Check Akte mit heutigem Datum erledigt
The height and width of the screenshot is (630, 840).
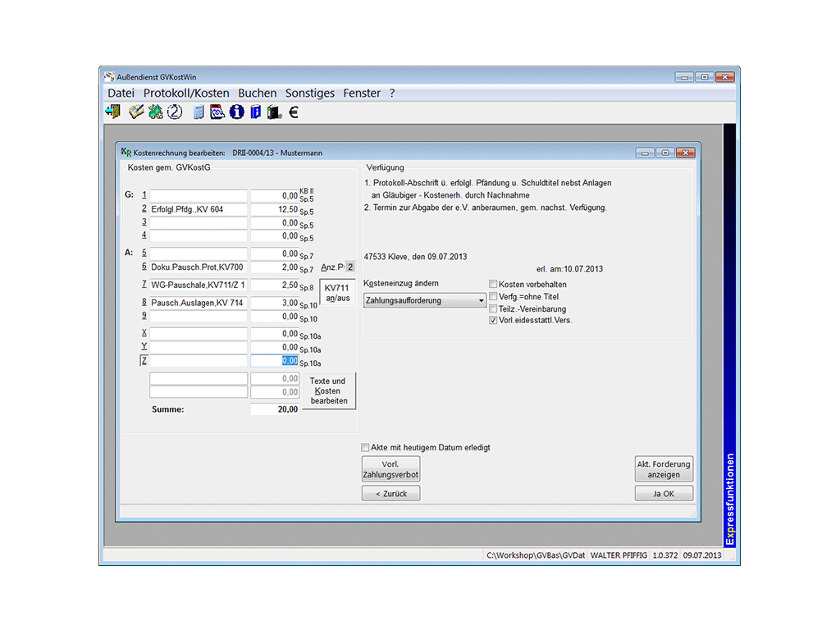click(365, 448)
